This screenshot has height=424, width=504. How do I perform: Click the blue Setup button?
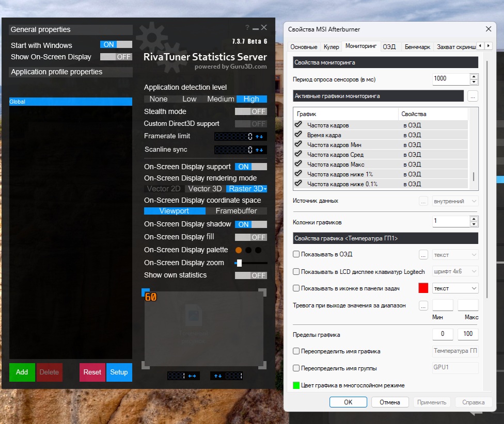(119, 372)
